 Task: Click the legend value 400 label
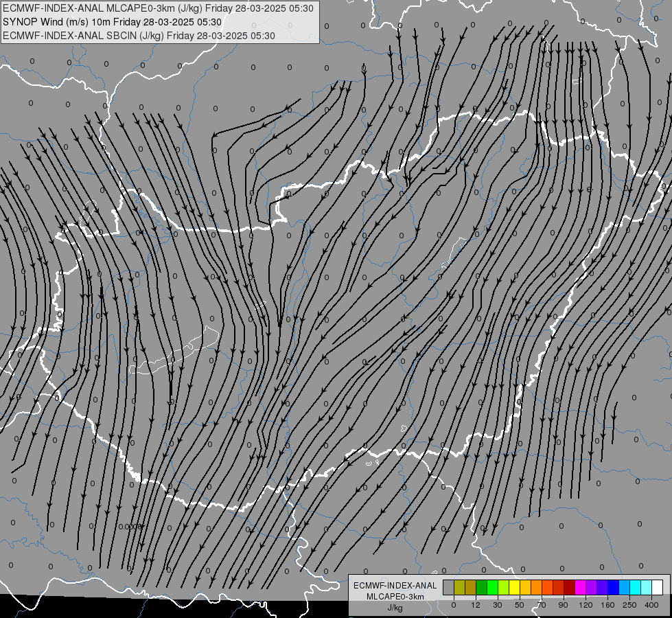(x=651, y=605)
